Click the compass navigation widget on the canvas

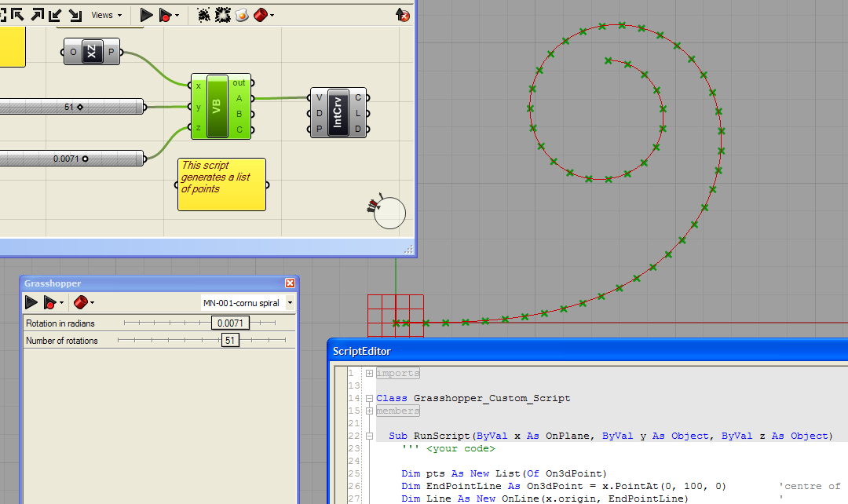tap(389, 212)
